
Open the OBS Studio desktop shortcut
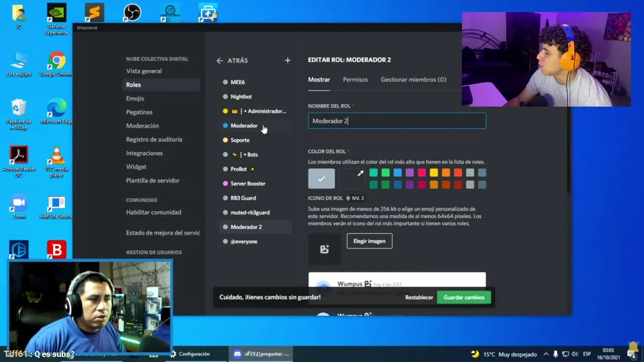click(x=132, y=13)
